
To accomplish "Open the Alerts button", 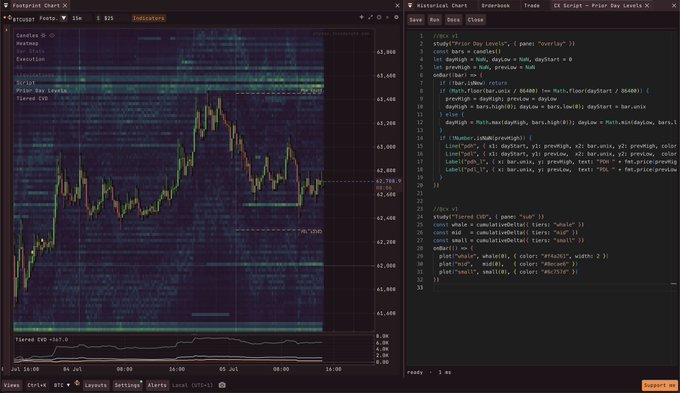I will (157, 385).
